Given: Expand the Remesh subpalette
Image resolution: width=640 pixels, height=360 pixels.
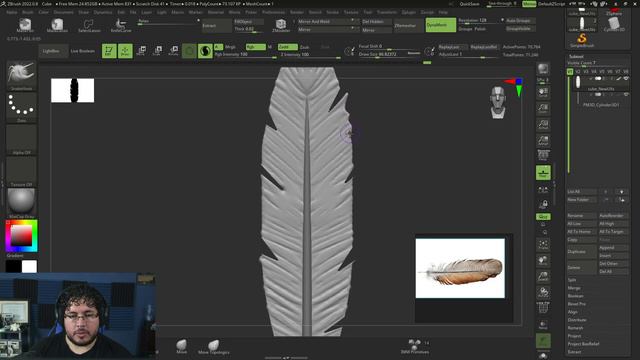Looking at the screenshot, I should coord(575,328).
